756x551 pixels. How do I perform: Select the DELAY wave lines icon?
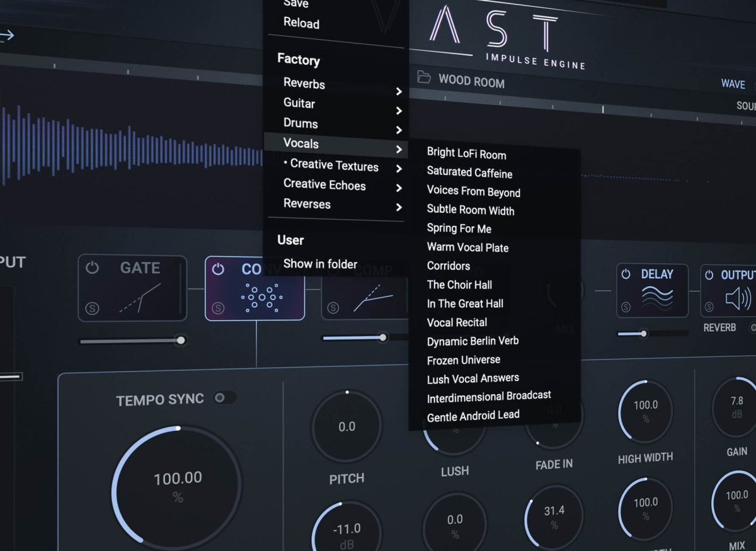tap(656, 298)
